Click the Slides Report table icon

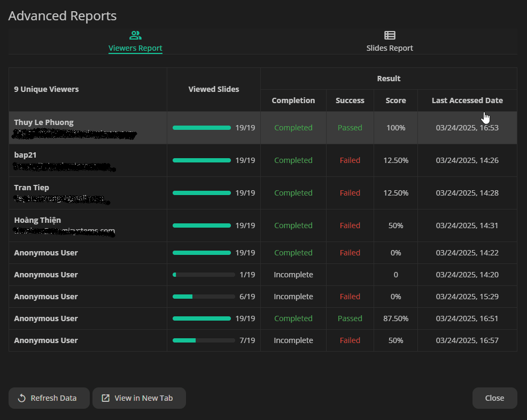tap(390, 35)
